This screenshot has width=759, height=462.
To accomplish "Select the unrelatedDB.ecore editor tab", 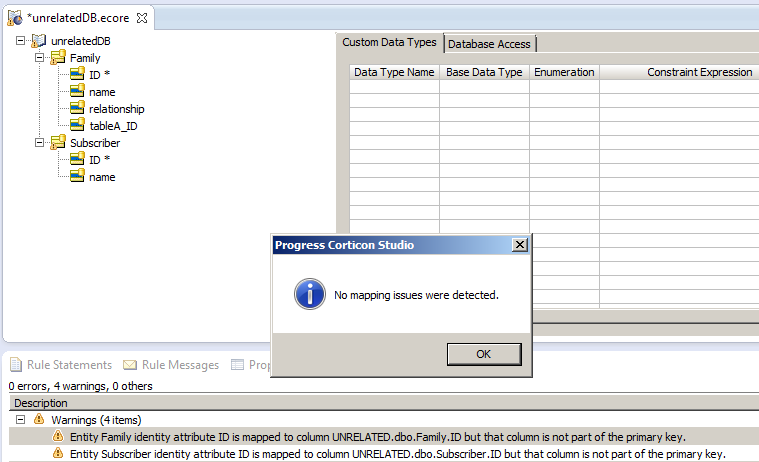I will [78, 18].
